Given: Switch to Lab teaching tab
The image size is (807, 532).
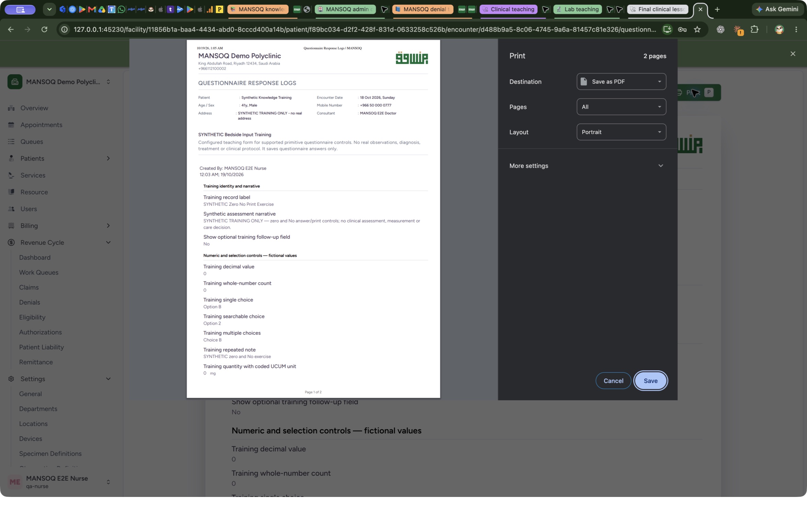Looking at the screenshot, I should (577, 9).
